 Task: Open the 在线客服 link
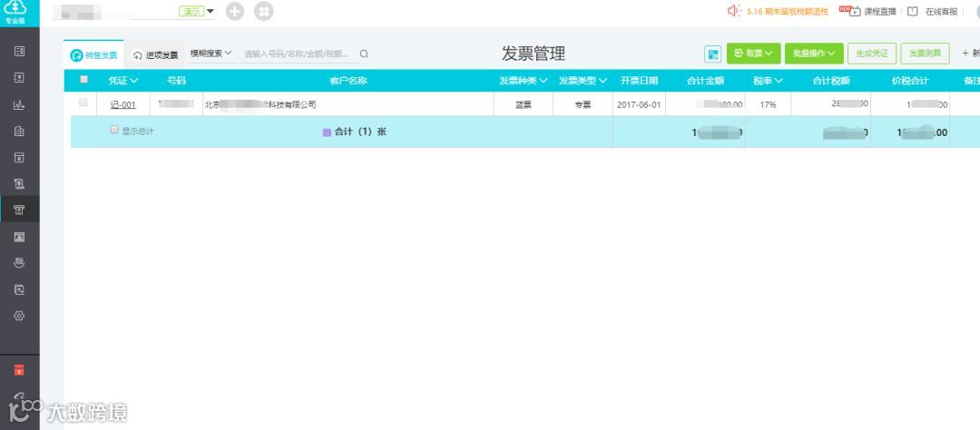pyautogui.click(x=941, y=11)
